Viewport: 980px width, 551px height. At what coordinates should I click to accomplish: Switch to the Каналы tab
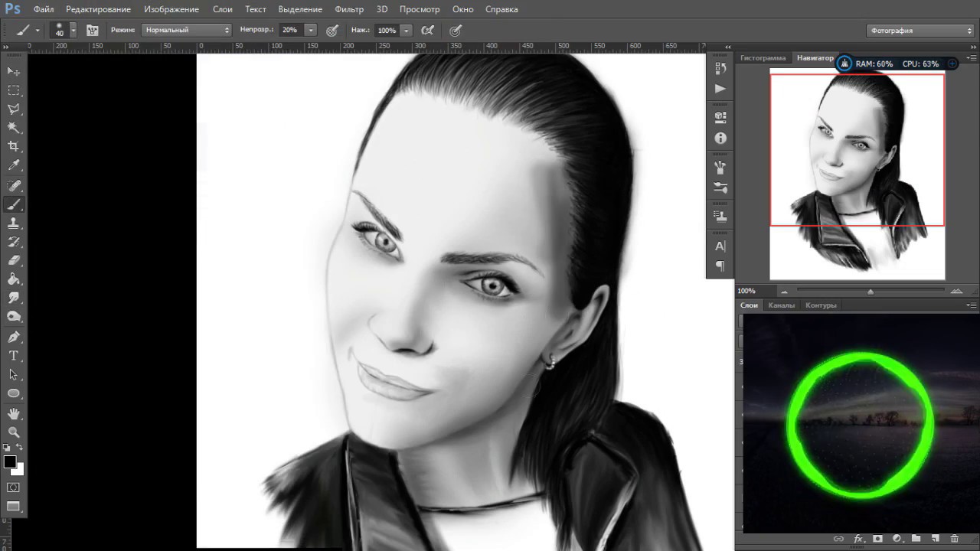[782, 305]
